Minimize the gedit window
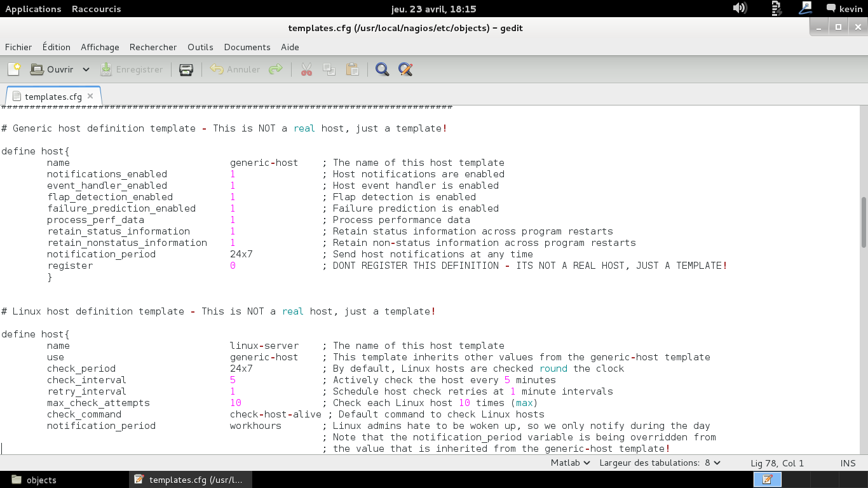This screenshot has width=868, height=488. [820, 27]
